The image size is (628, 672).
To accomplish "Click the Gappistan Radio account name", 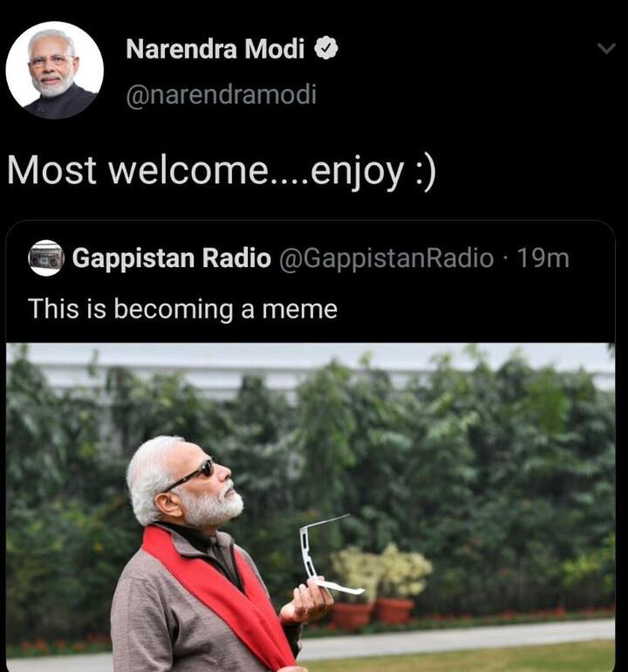I will [x=171, y=258].
